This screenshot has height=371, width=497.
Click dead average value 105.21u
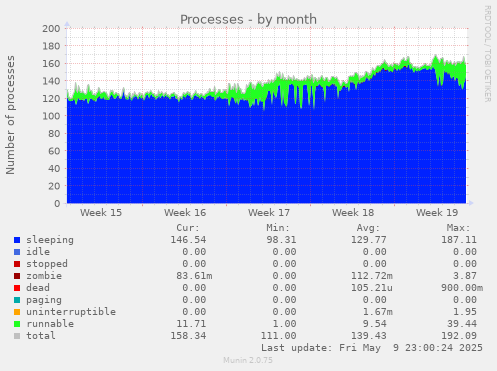pyautogui.click(x=372, y=288)
